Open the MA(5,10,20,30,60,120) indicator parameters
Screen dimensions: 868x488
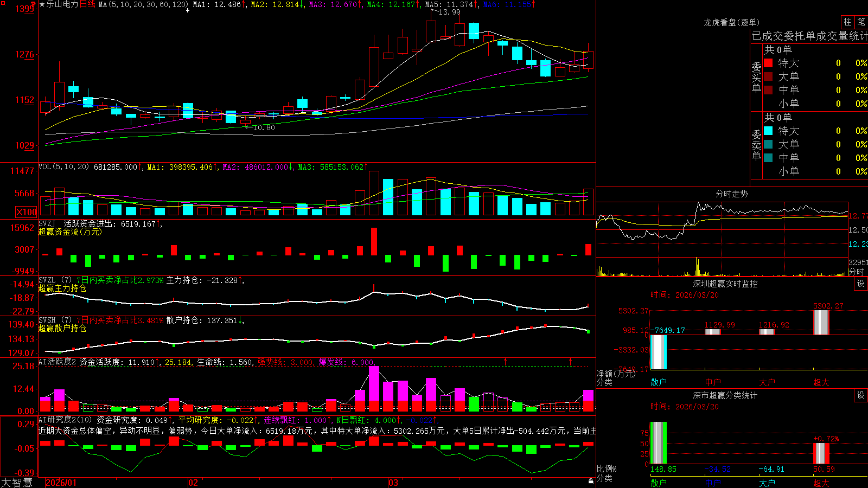143,4
